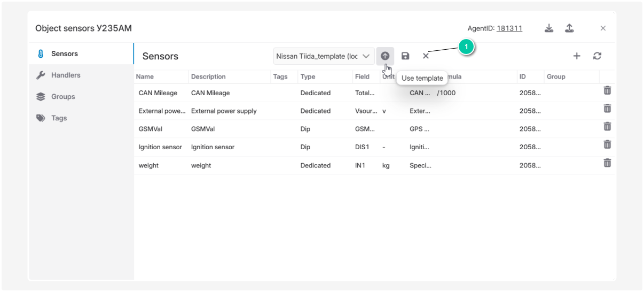Delete the GSMVal sensor
Image resolution: width=644 pixels, height=292 pixels.
[x=607, y=127]
